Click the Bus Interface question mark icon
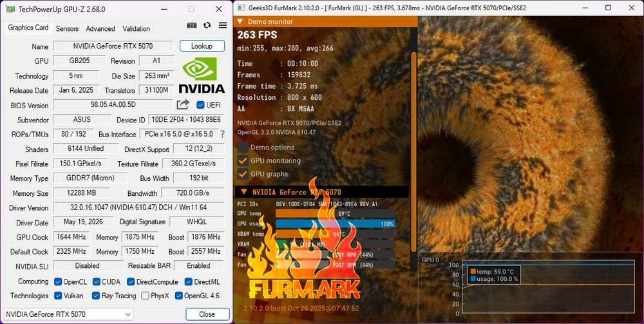The height and width of the screenshot is (324, 644). 223,134
